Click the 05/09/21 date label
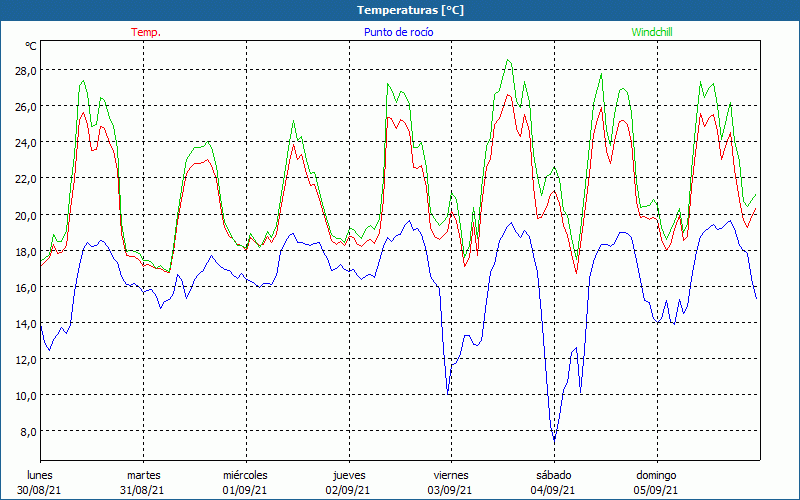Viewport: 800px width, 500px height. [656, 490]
